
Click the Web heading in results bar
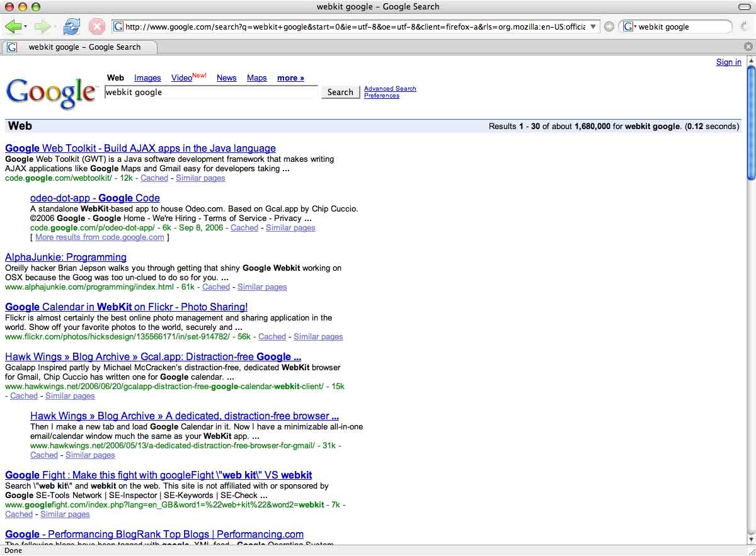point(20,126)
